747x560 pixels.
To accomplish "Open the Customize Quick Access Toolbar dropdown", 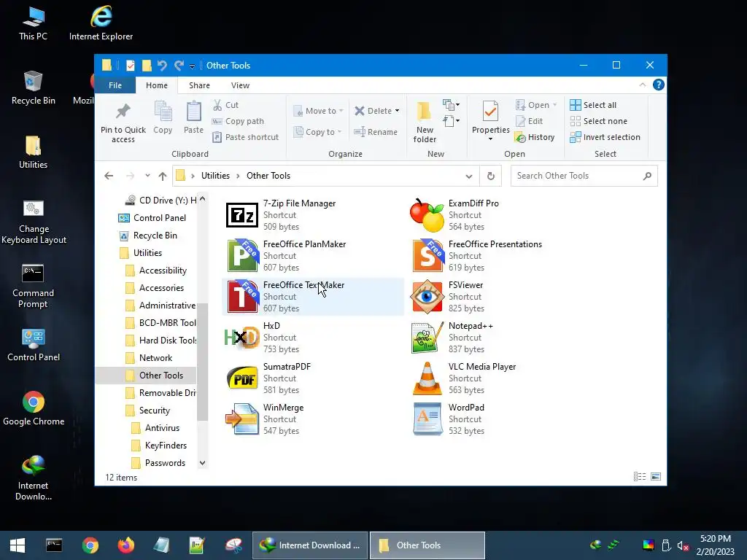I will (x=192, y=66).
